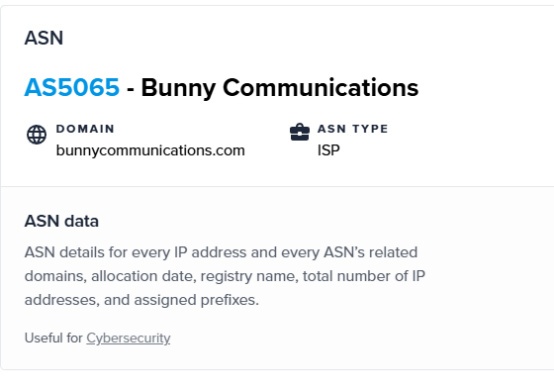Click empty space right of ISP value
Screen dimensions: 554x388
pyautogui.click(x=442, y=150)
